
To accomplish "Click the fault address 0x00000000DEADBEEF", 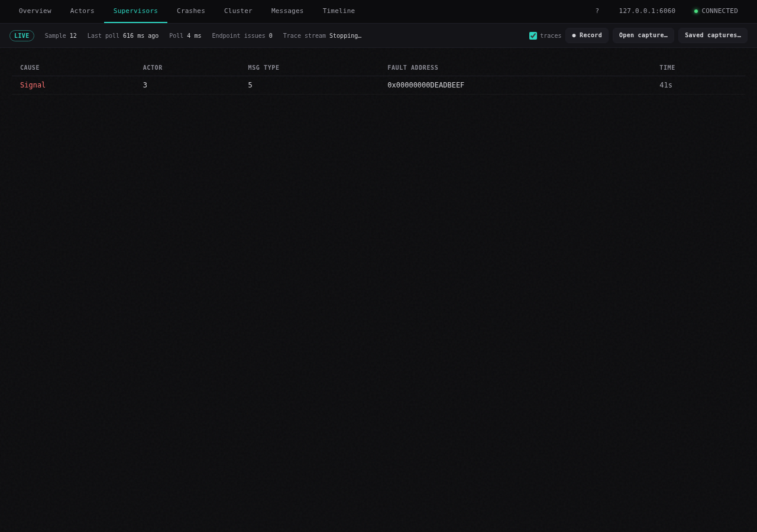I will pos(426,85).
